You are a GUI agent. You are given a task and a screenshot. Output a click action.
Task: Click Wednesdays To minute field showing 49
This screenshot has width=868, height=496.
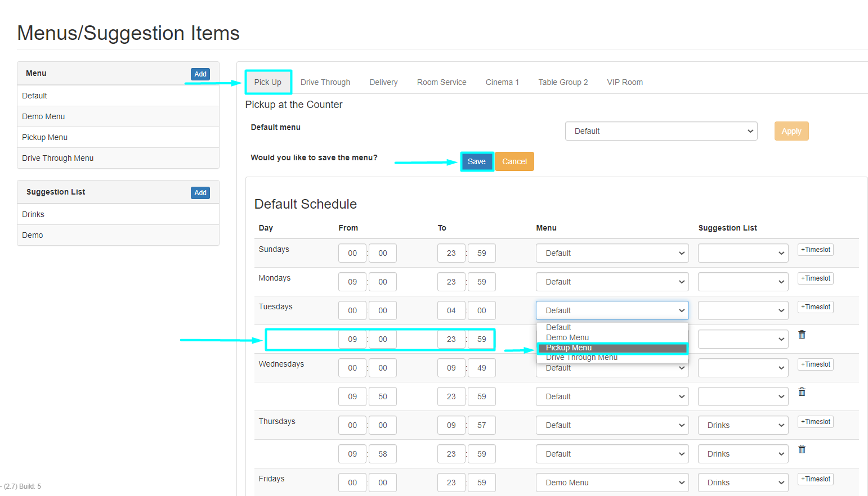coord(482,368)
